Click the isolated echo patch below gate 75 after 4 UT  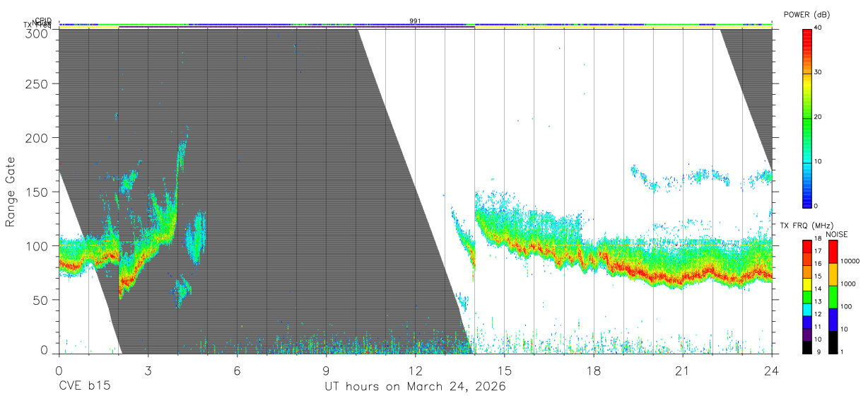182,290
